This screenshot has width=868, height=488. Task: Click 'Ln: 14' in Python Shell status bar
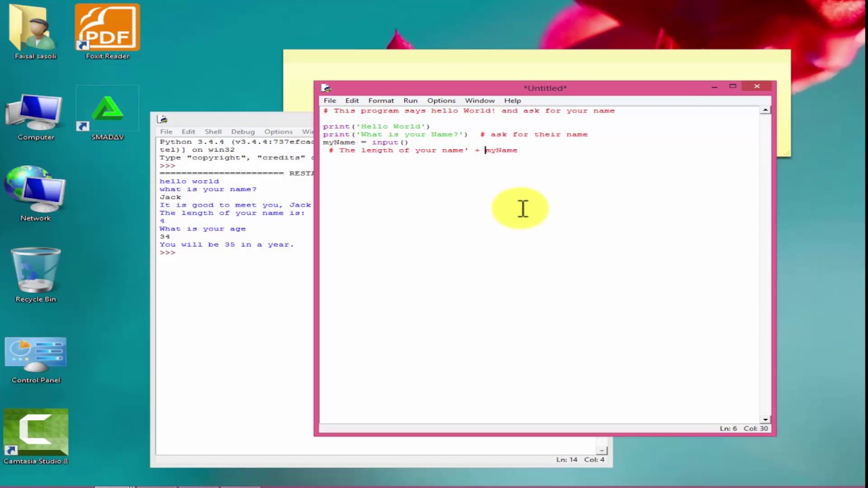point(567,460)
